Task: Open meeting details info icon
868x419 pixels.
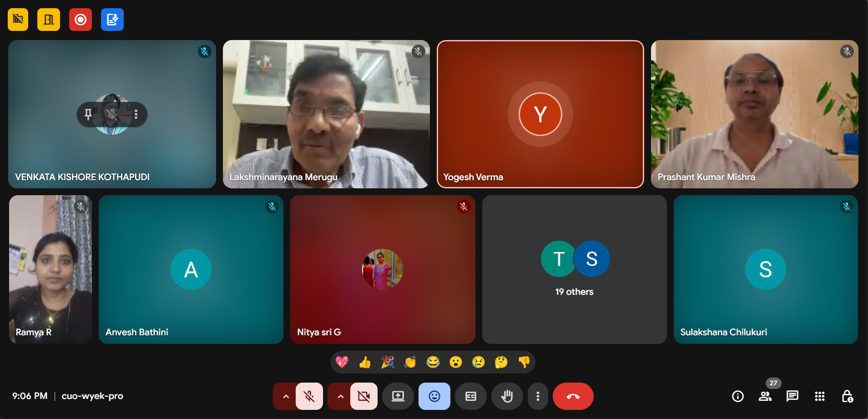Action: pos(737,396)
